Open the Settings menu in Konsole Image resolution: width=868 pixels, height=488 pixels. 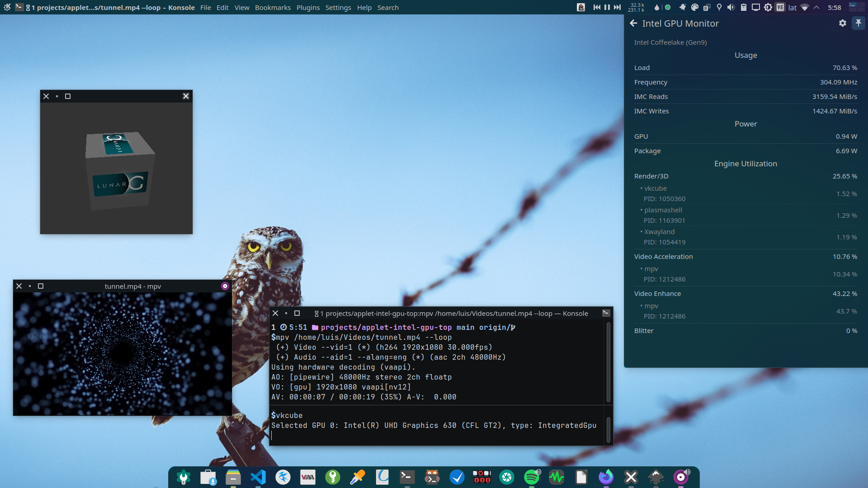click(338, 8)
